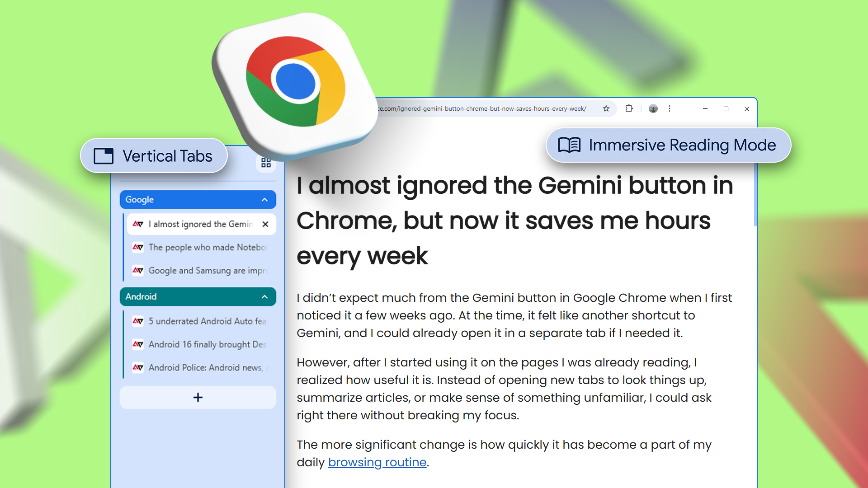
Task: Collapse the Android tab group chevron
Action: [265, 297]
